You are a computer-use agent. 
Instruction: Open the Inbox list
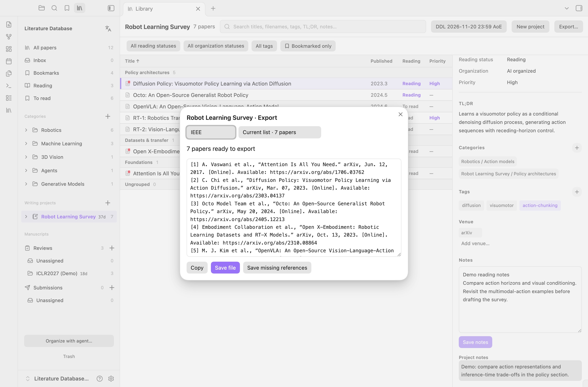[x=69, y=60]
